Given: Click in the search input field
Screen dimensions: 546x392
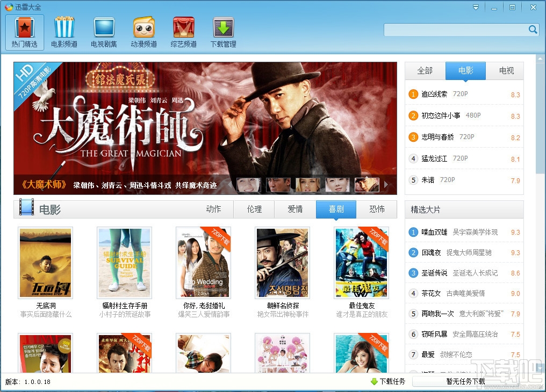Looking at the screenshot, I should [456, 30].
